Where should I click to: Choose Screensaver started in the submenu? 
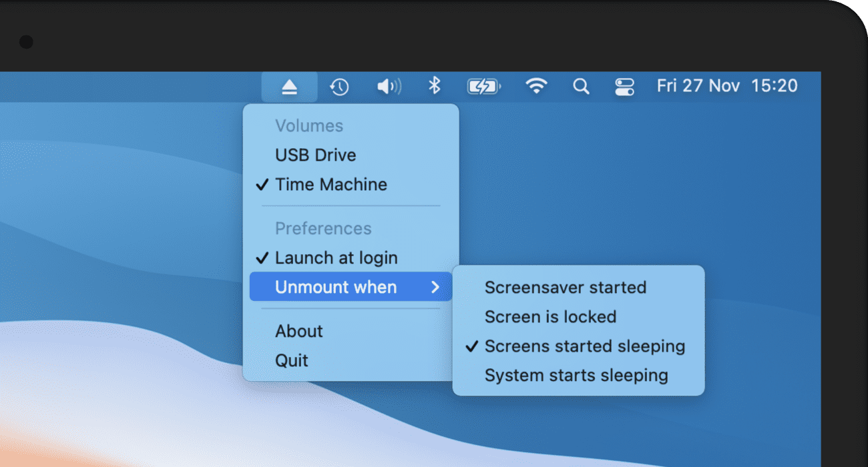566,287
